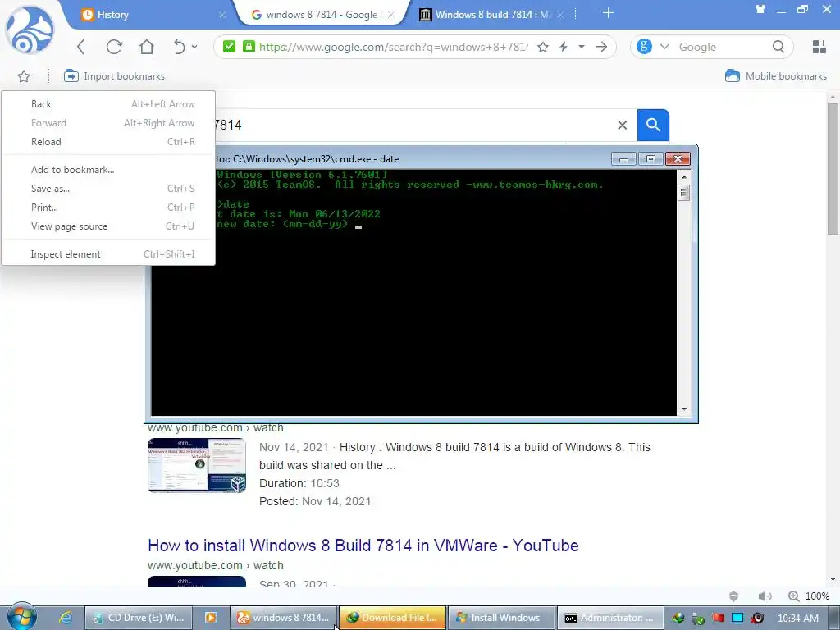Open the CD Drive (E:) taskbar button
The width and height of the screenshot is (840, 630).
138,618
